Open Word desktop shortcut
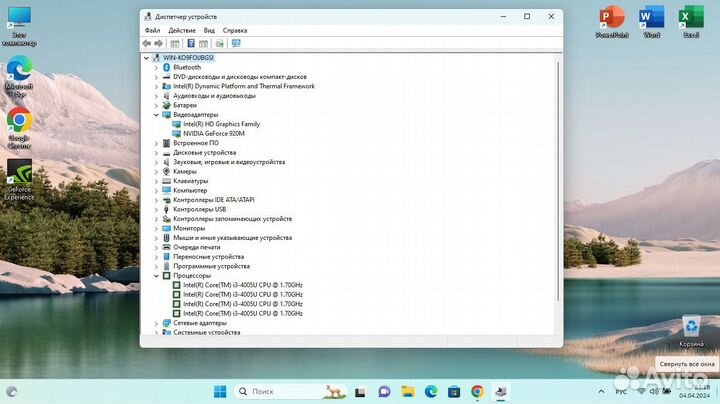Image resolution: width=720 pixels, height=404 pixels. (651, 22)
